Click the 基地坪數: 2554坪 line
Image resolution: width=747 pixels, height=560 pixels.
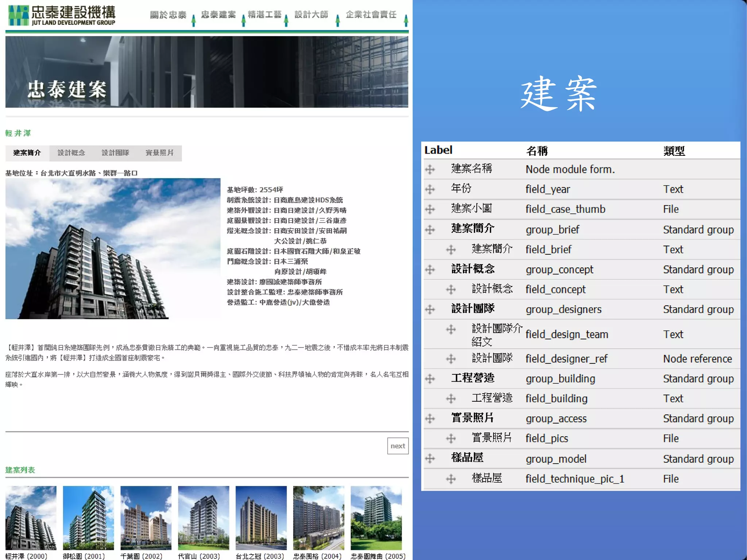pos(255,190)
